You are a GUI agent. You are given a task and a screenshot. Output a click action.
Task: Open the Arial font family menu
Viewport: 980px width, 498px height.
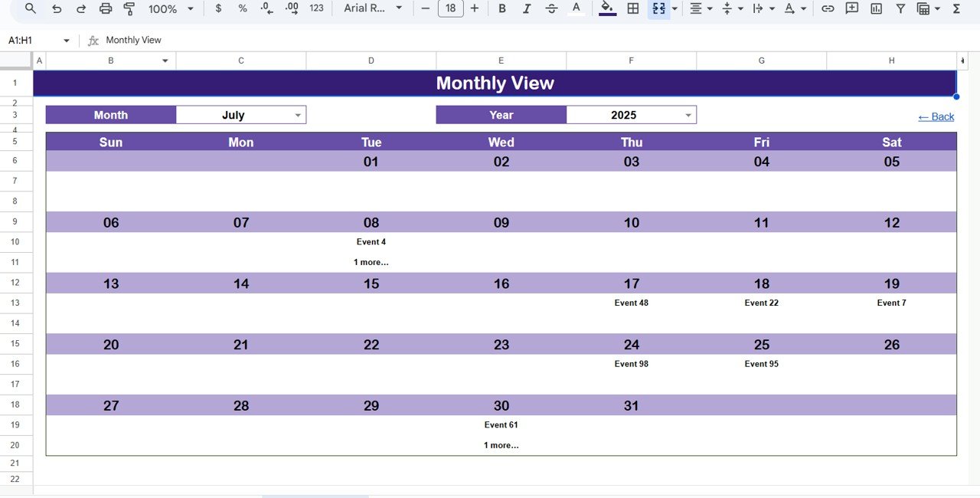[373, 8]
